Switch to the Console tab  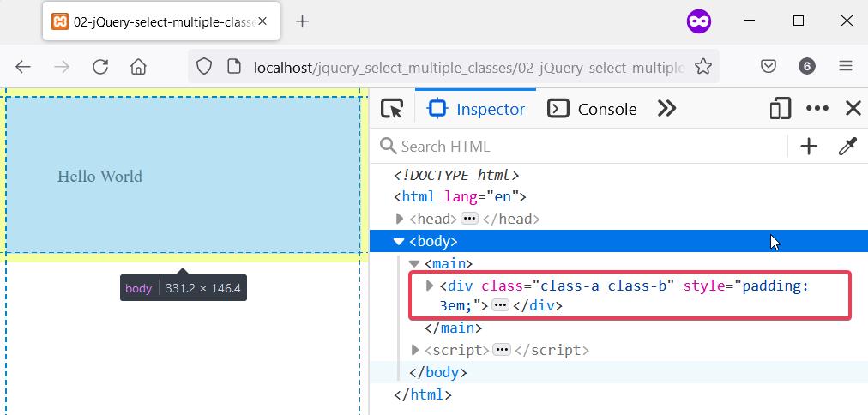594,109
